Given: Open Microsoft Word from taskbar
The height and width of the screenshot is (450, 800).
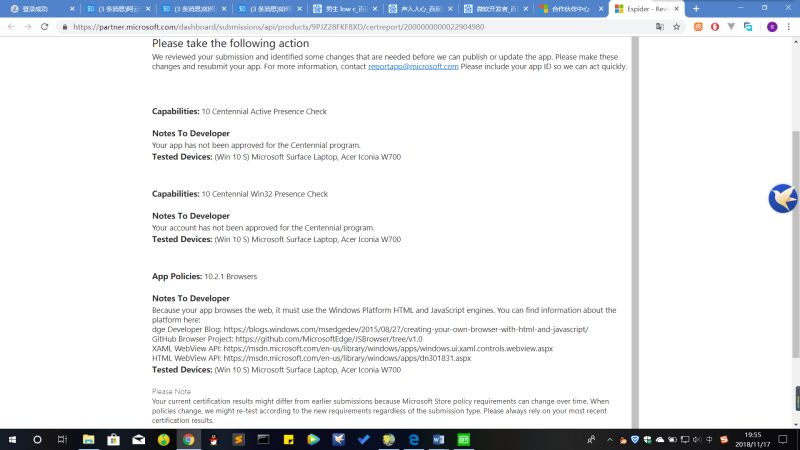Looking at the screenshot, I should (x=438, y=439).
